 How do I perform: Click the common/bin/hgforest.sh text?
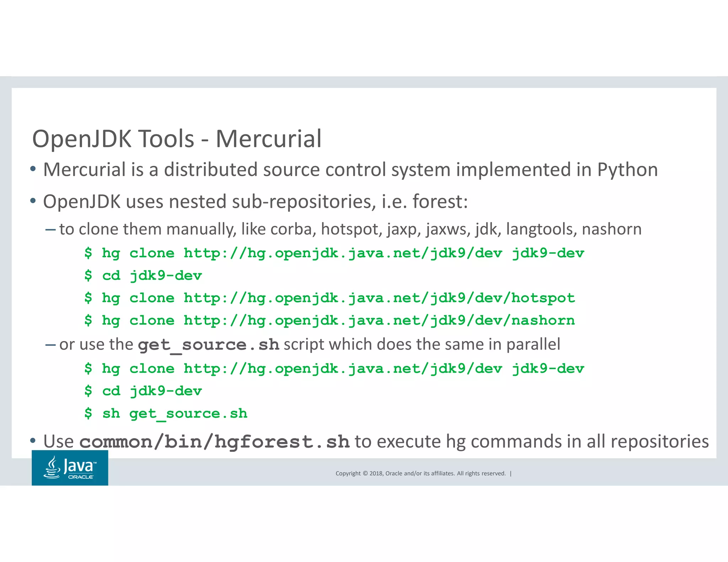(214, 442)
